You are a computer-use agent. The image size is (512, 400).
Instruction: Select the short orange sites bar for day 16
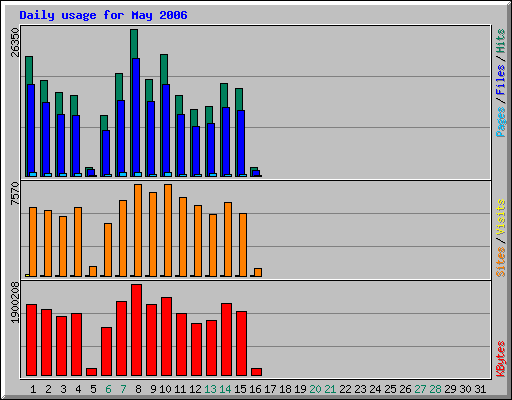258,272
